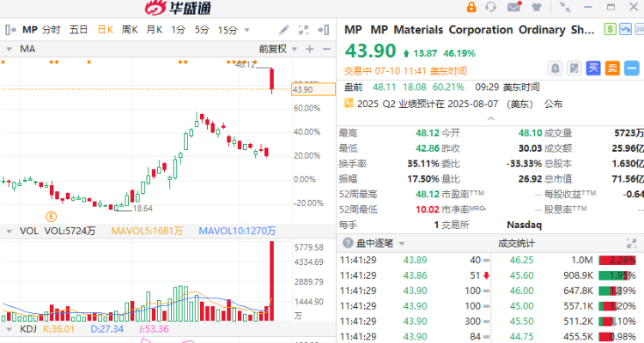This screenshot has width=644, height=343.
Task: Click the orange lock icon
Action: [x=471, y=7]
